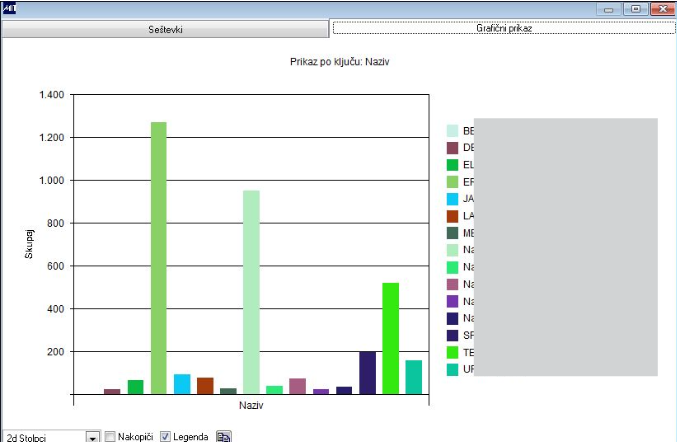Select the UR teal legend swatch
677x442 pixels.
452,369
